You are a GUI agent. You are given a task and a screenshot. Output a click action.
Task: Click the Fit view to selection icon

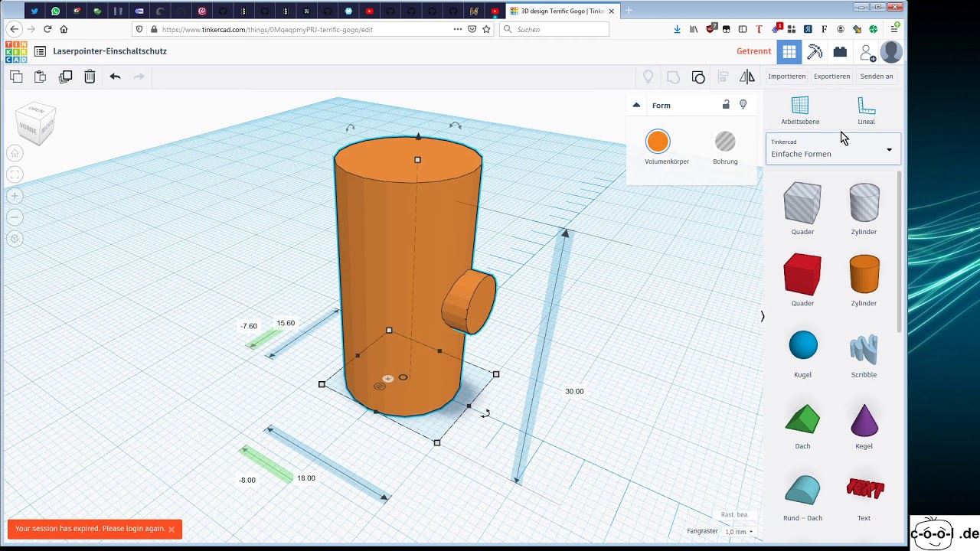[15, 175]
